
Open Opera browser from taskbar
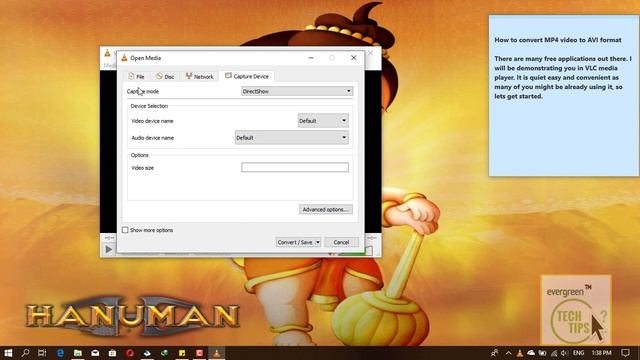coord(130,353)
